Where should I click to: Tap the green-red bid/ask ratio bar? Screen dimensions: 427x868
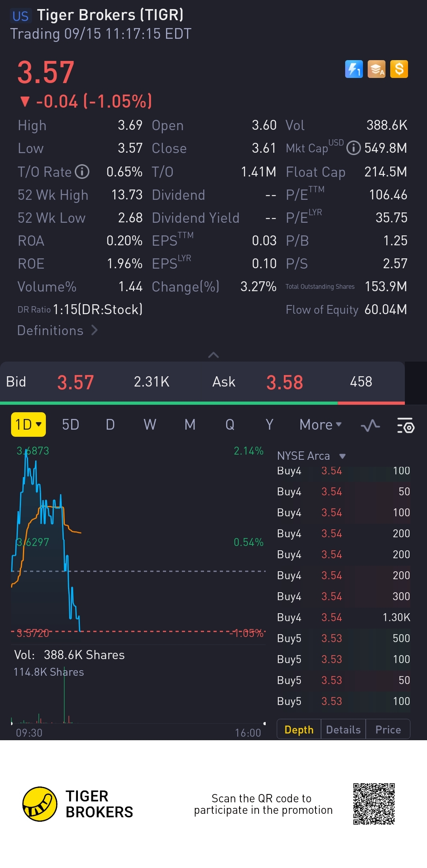[202, 403]
